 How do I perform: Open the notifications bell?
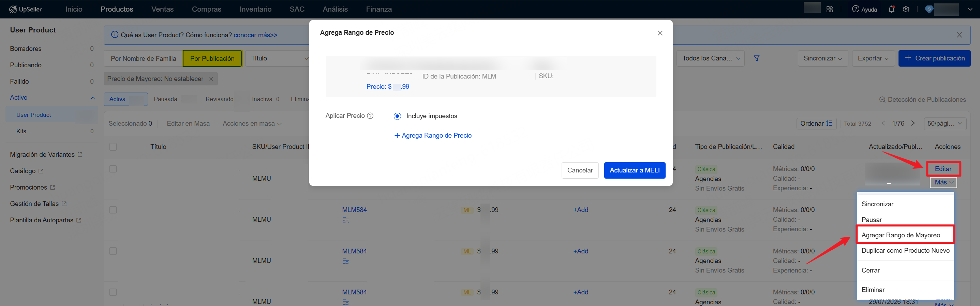pos(891,9)
